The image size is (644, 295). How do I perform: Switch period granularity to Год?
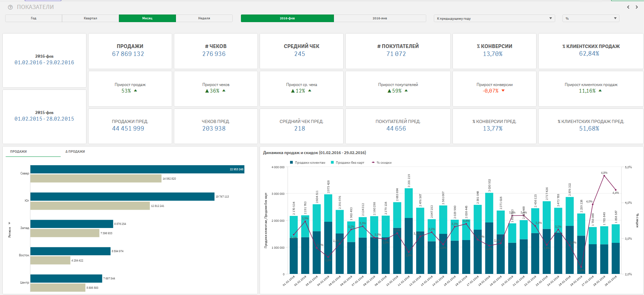[x=34, y=18]
